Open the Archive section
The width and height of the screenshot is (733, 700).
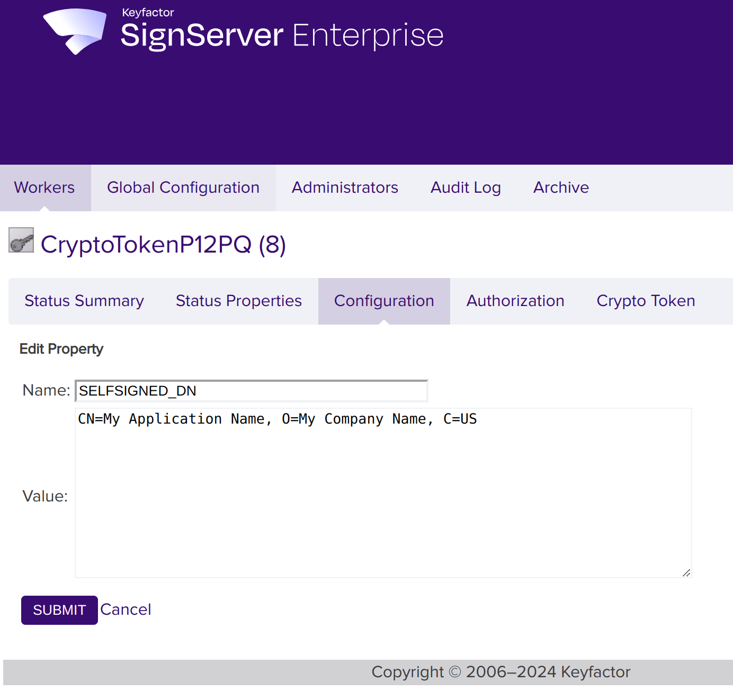pos(561,187)
